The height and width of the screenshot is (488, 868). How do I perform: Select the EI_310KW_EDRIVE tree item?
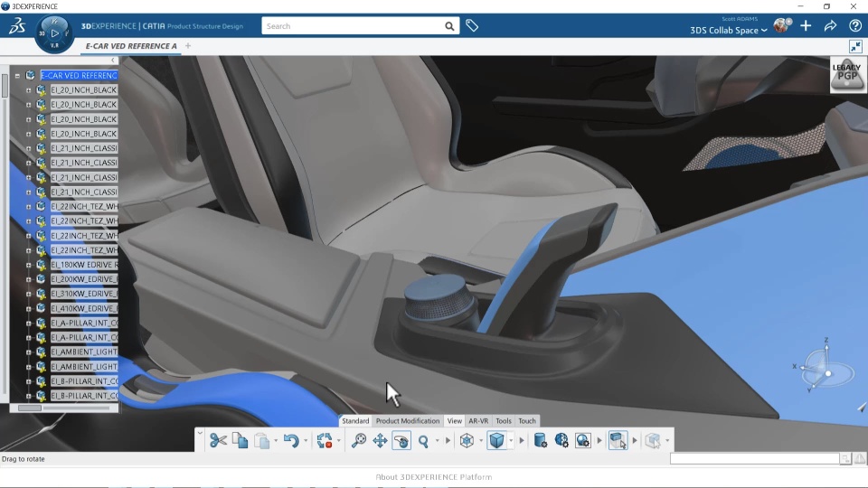point(84,294)
